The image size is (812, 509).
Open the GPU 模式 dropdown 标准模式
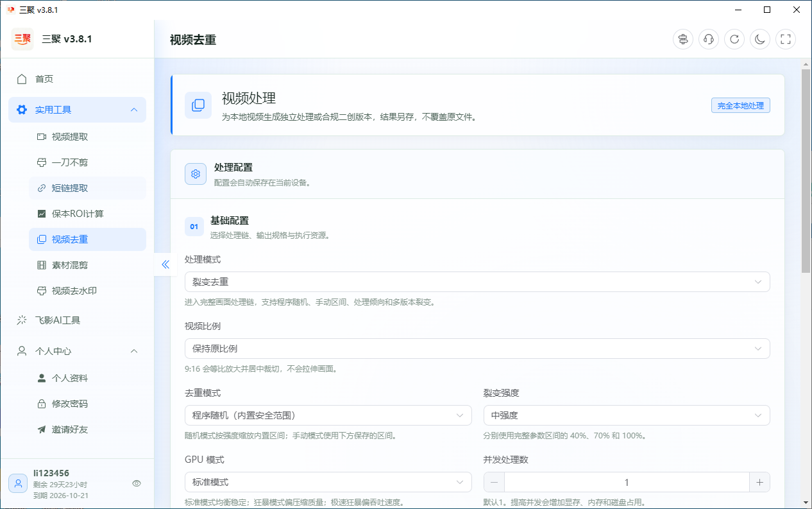click(x=328, y=482)
